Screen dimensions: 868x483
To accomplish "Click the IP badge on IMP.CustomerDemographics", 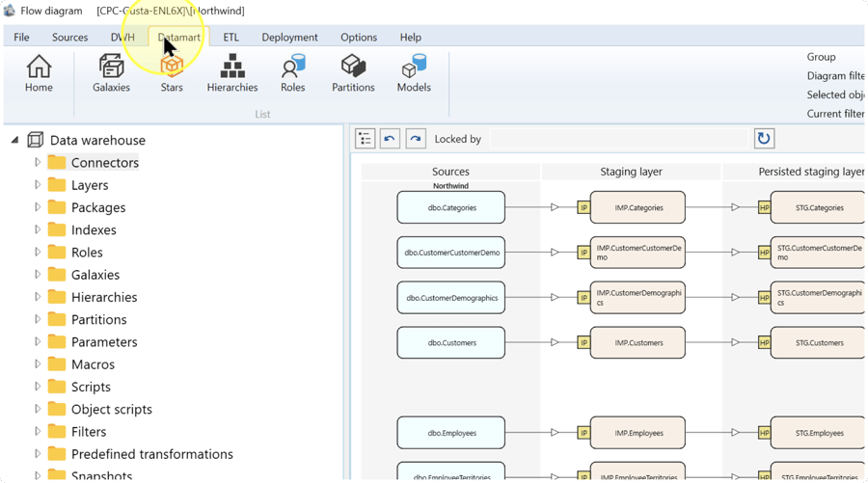I will coord(583,298).
